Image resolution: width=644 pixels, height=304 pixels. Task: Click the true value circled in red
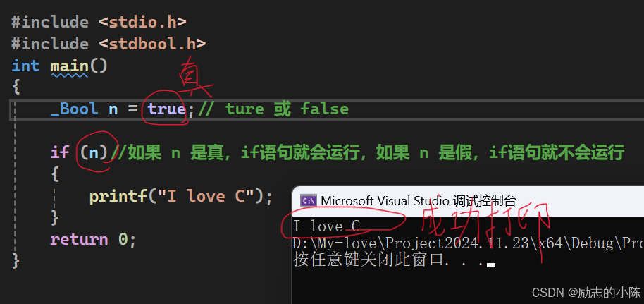coord(166,109)
